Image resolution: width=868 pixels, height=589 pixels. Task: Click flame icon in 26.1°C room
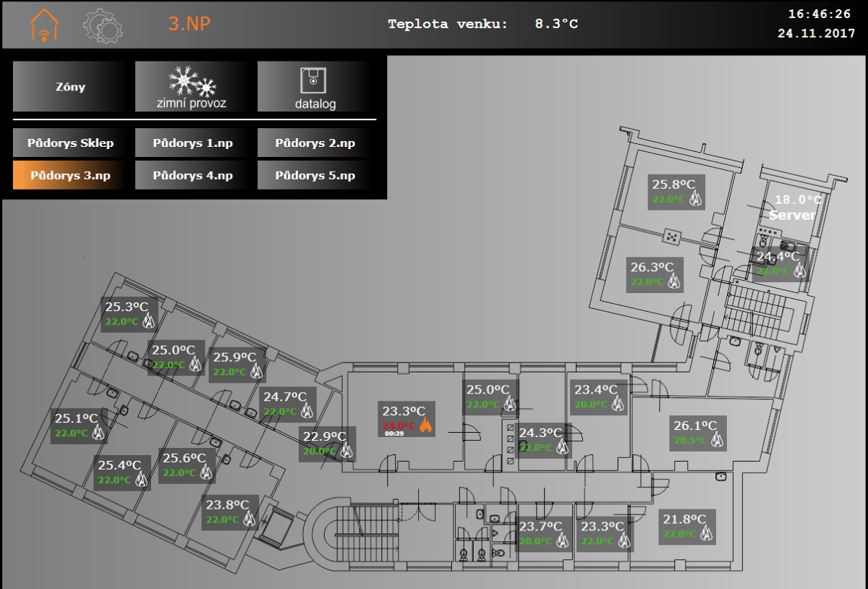pyautogui.click(x=716, y=439)
